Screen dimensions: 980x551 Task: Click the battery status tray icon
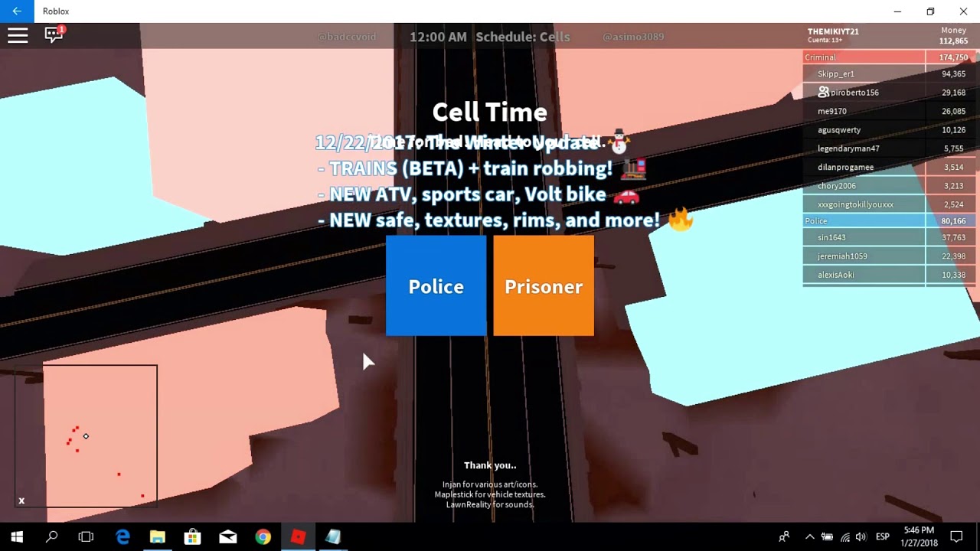pos(827,537)
